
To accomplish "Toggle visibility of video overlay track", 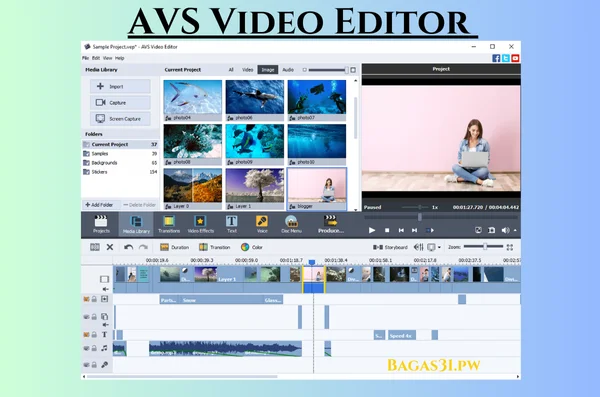I will (86, 317).
